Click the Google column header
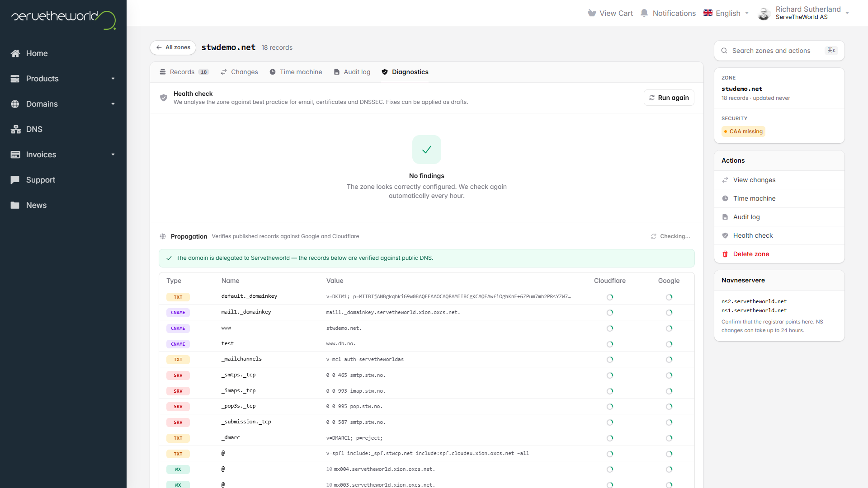The width and height of the screenshot is (868, 488). [669, 281]
